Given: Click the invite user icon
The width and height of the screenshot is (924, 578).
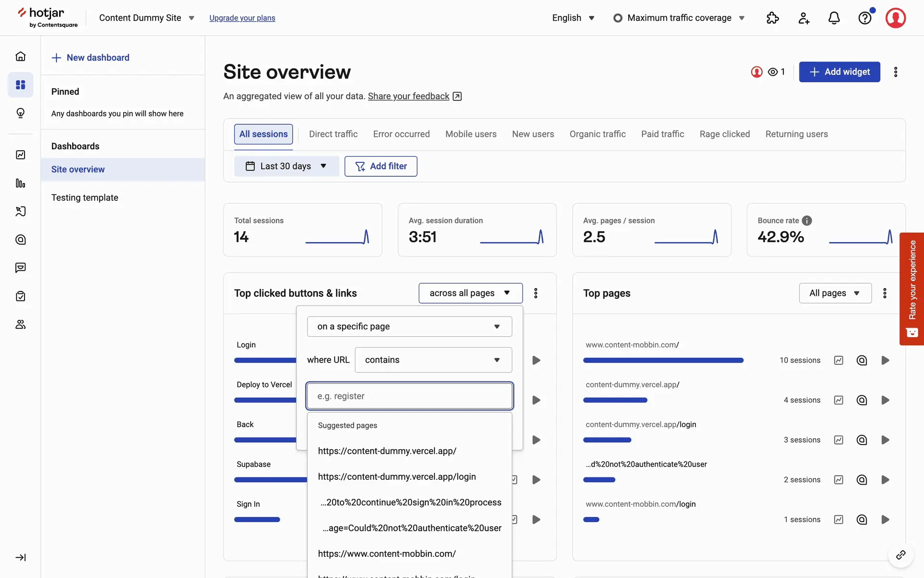Looking at the screenshot, I should pos(804,18).
